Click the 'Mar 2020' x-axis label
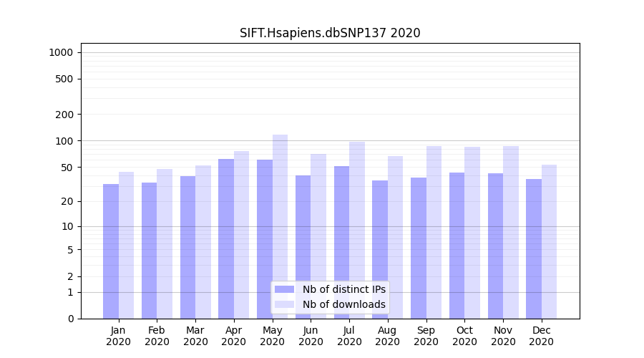The image size is (644, 358). pyautogui.click(x=195, y=336)
